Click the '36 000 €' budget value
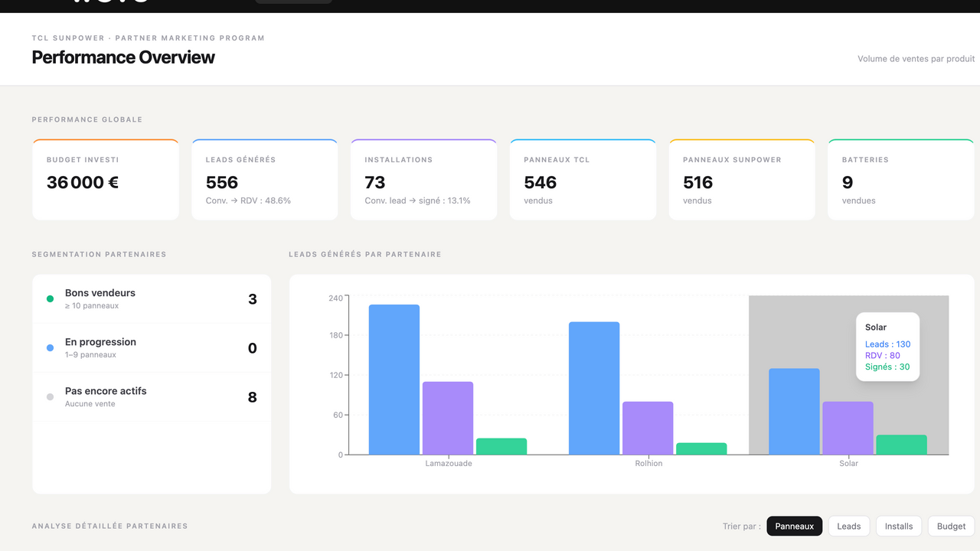 point(83,183)
